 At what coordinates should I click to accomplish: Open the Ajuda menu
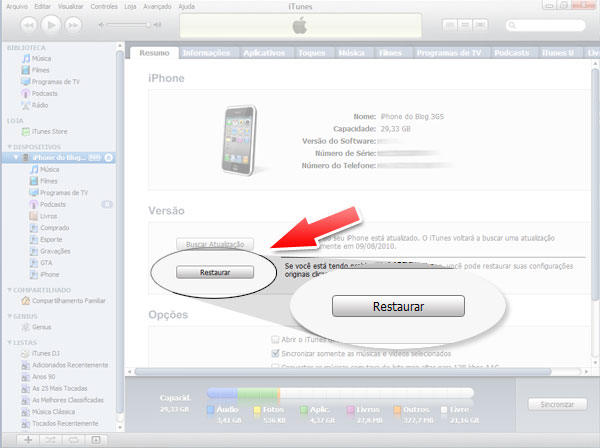[x=186, y=7]
